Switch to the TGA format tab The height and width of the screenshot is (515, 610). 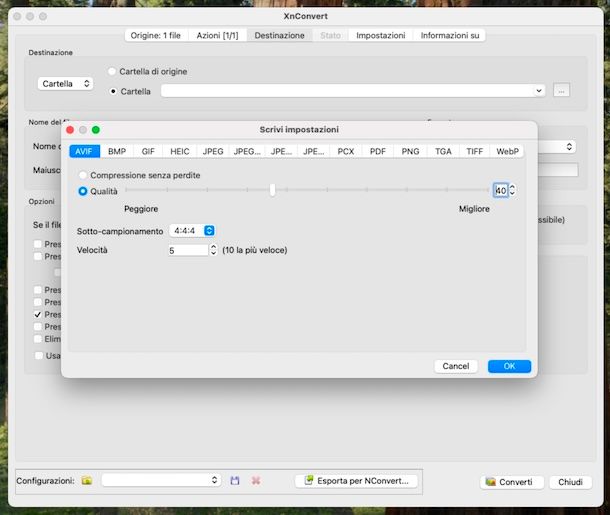point(443,151)
